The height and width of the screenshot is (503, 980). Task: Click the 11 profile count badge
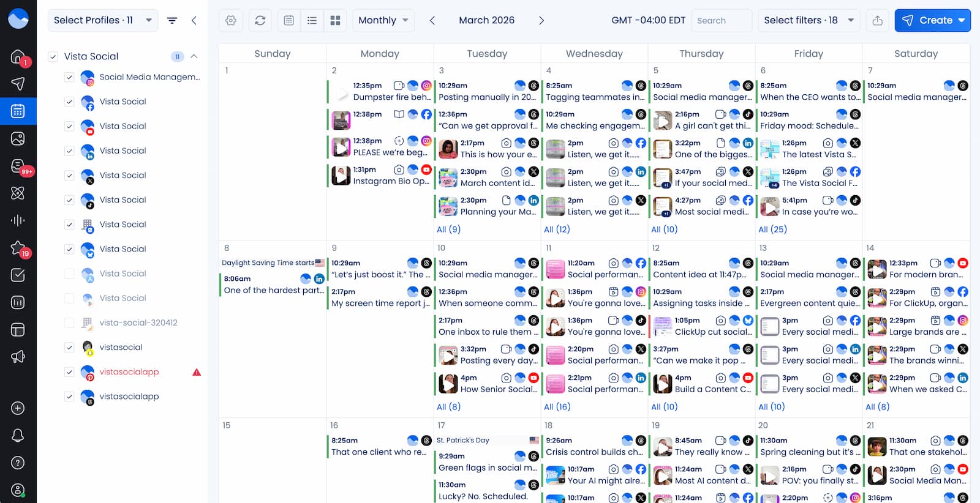(x=177, y=56)
